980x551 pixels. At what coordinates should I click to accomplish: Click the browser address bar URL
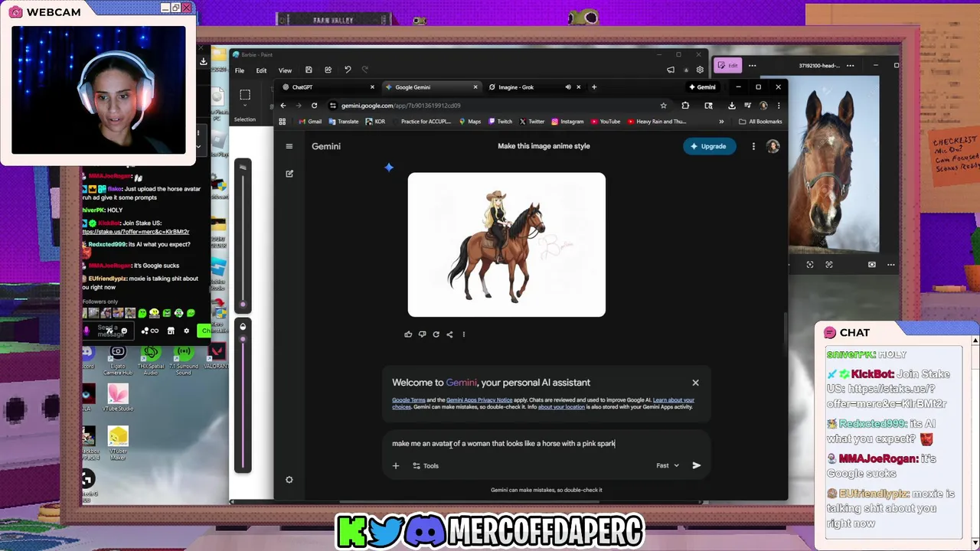coord(400,106)
